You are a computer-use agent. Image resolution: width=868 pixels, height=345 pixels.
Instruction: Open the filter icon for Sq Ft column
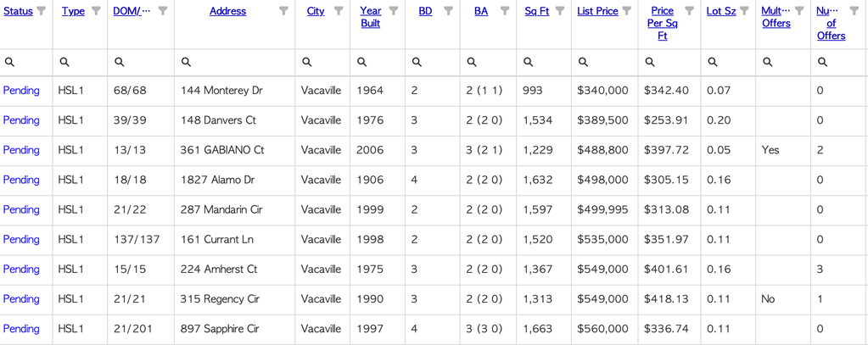click(560, 10)
